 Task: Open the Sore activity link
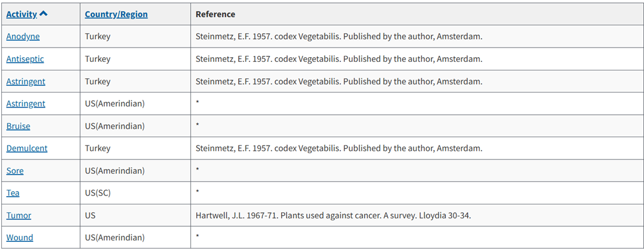(15, 171)
